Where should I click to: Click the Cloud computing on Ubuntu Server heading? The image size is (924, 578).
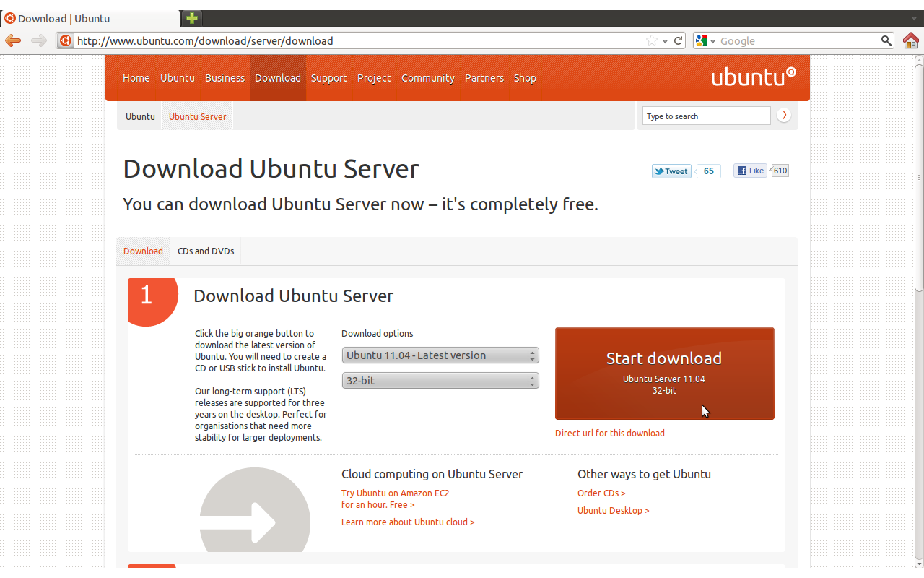[x=432, y=474]
